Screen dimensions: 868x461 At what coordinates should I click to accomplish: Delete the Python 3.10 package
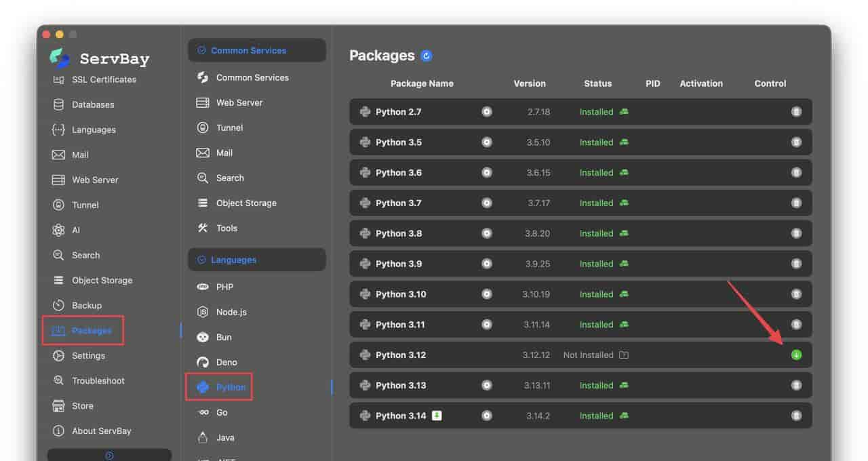point(796,294)
